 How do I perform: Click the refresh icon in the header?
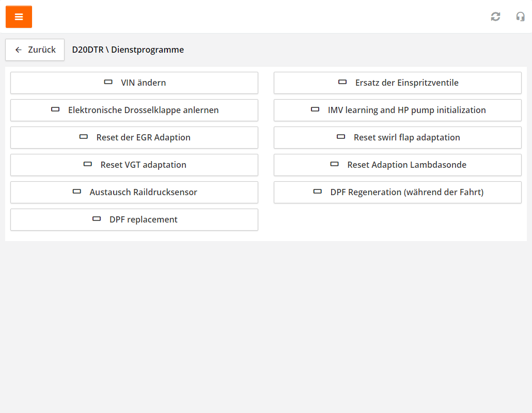pos(495,17)
